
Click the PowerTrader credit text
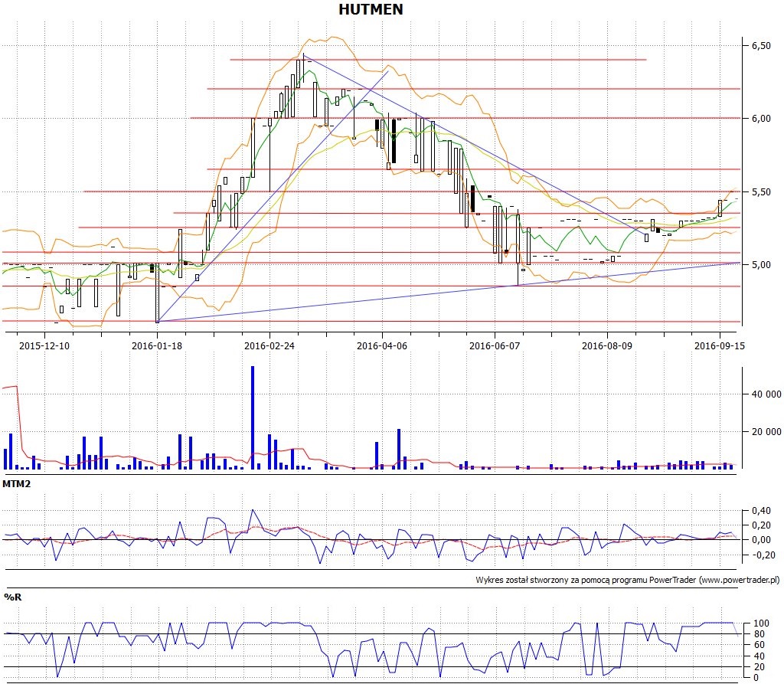628,580
